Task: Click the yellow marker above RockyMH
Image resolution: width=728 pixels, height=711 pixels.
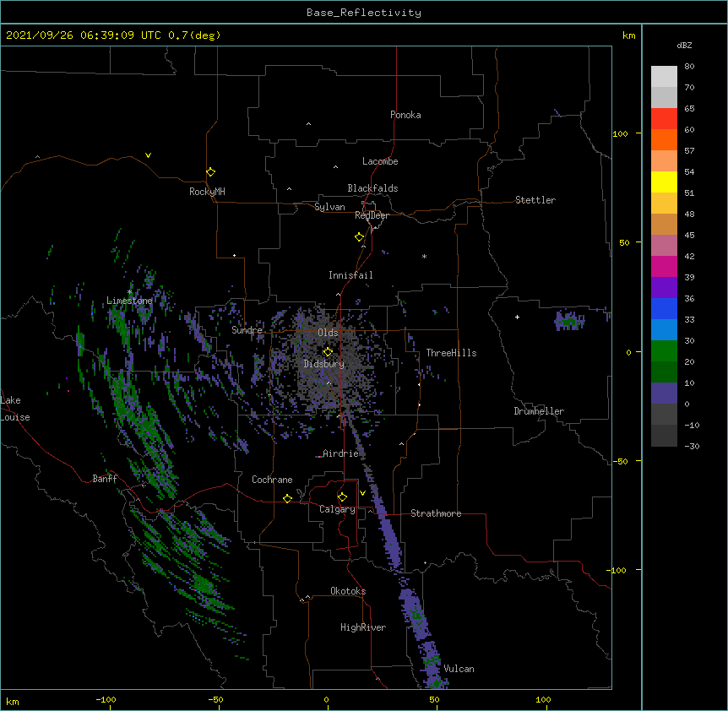Action: tap(210, 172)
